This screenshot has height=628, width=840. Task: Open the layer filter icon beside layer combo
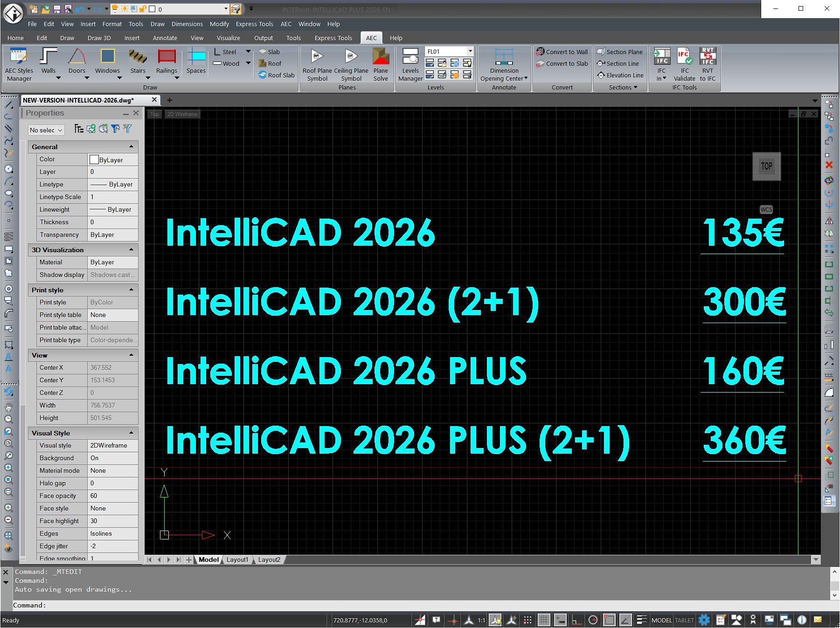pyautogui.click(x=236, y=9)
